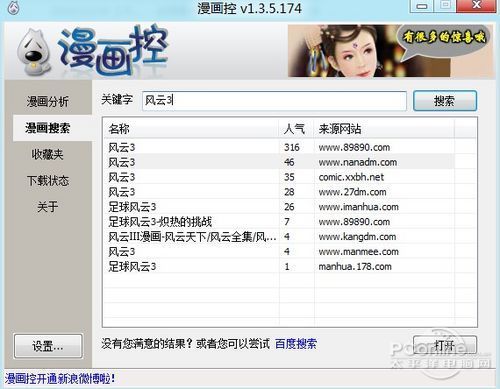Sort by the 来源网站 column header
This screenshot has height=389, width=500.
(x=384, y=129)
